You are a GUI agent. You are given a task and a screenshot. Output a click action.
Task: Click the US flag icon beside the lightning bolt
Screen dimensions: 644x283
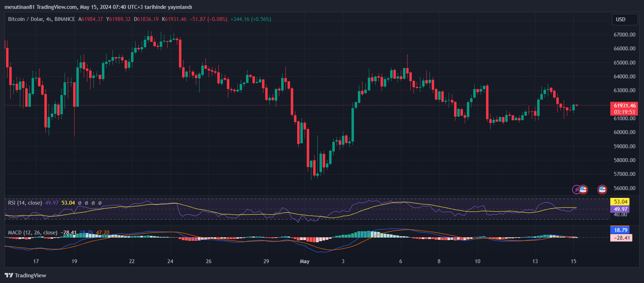click(583, 189)
